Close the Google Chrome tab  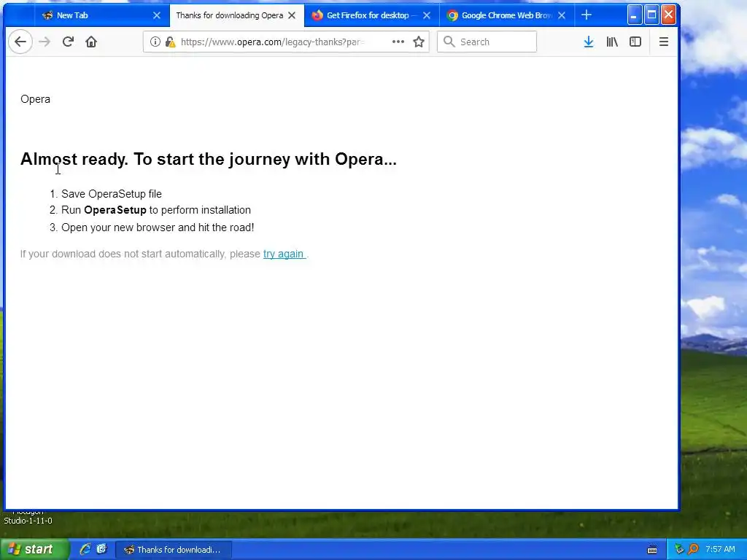(562, 15)
